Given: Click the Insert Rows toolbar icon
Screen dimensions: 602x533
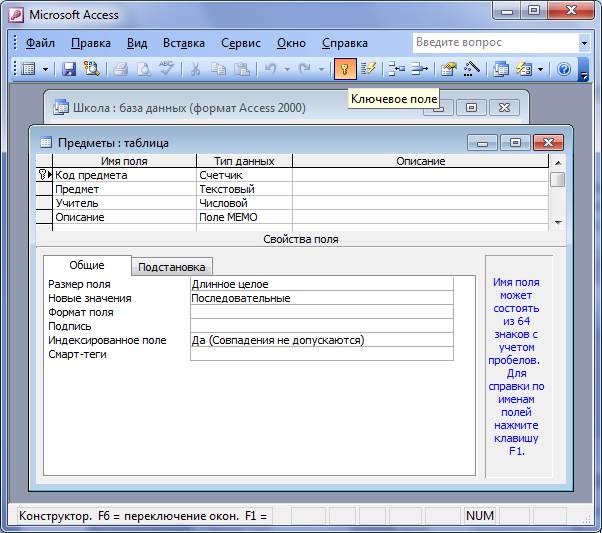Looking at the screenshot, I should [397, 69].
